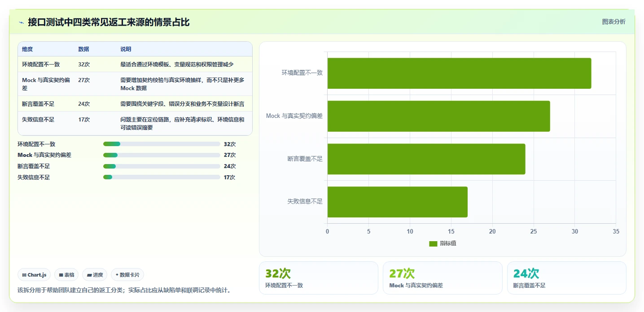This screenshot has width=644, height=312.
Task: Click the 17次 value beside the progress bar
Action: pos(229,178)
